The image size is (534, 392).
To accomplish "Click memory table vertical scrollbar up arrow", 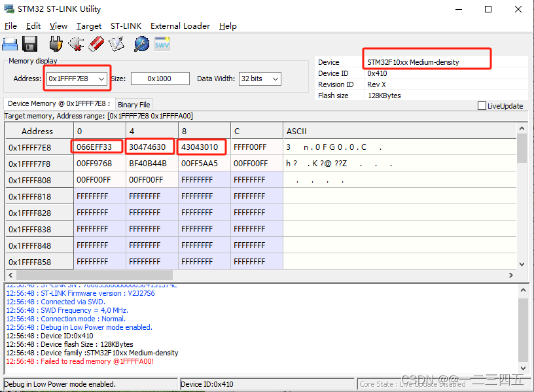I will pyautogui.click(x=522, y=128).
